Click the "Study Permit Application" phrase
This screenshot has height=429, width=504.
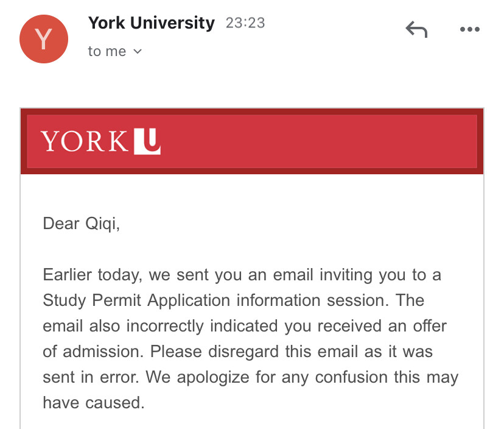137,300
